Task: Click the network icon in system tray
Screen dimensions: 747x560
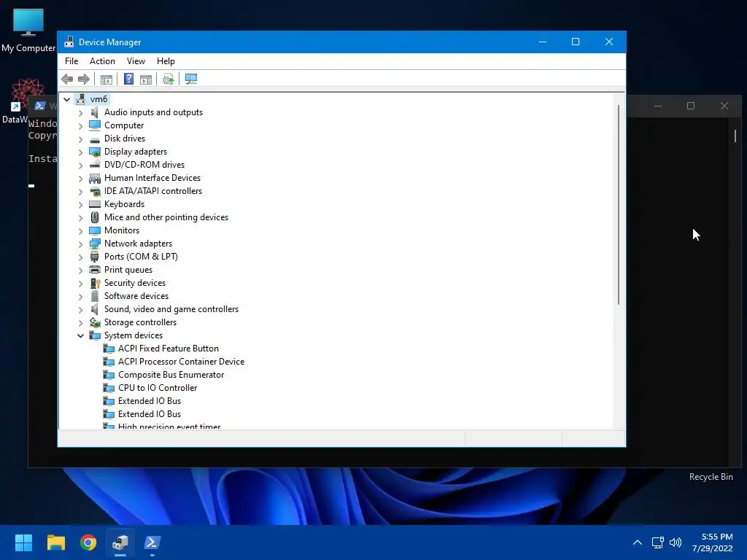Action: (658, 542)
